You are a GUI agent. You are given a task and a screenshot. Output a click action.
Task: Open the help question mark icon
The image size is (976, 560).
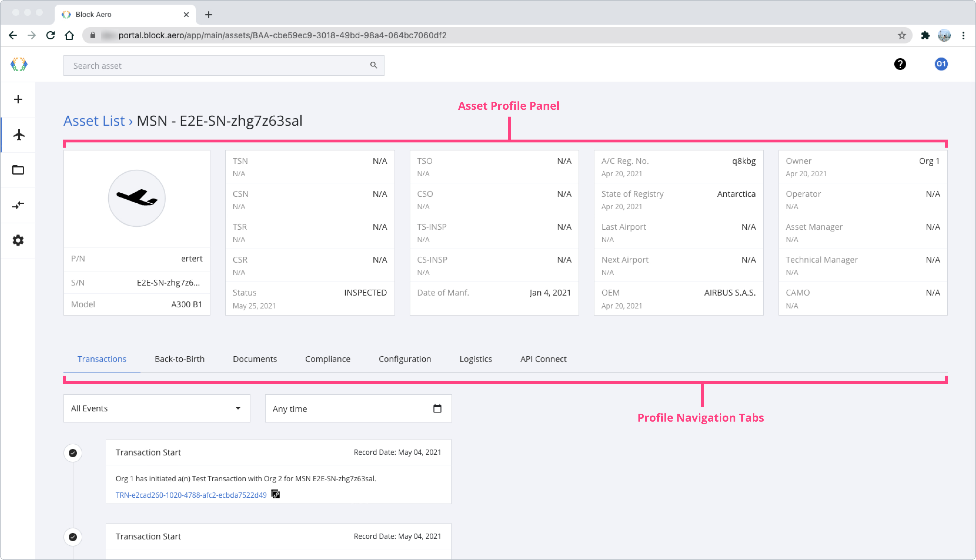[900, 64]
